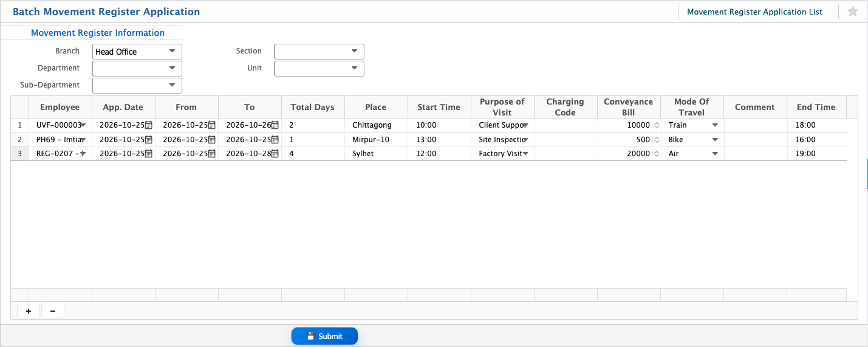Image resolution: width=868 pixels, height=347 pixels.
Task: Click the Conveyance Bill column header
Action: pyautogui.click(x=629, y=107)
